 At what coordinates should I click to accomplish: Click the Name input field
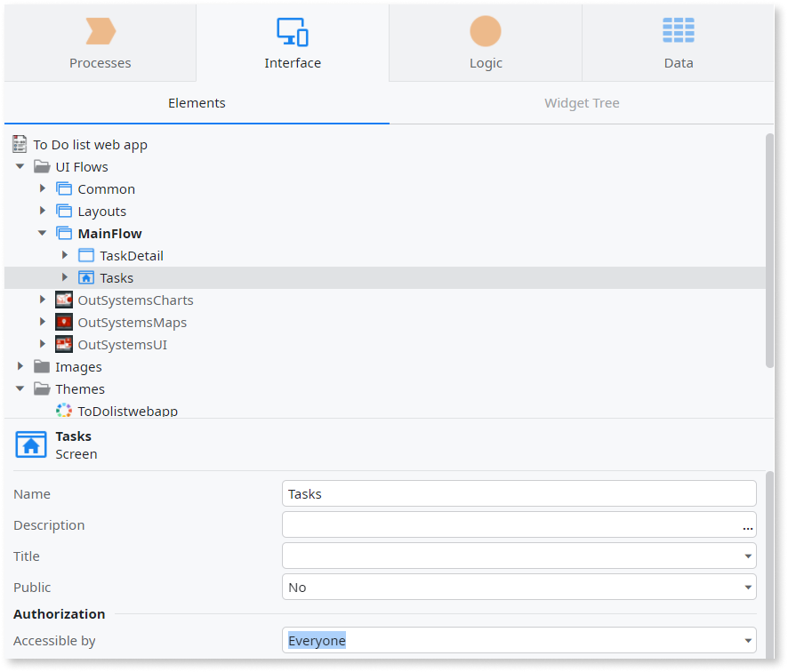(519, 494)
